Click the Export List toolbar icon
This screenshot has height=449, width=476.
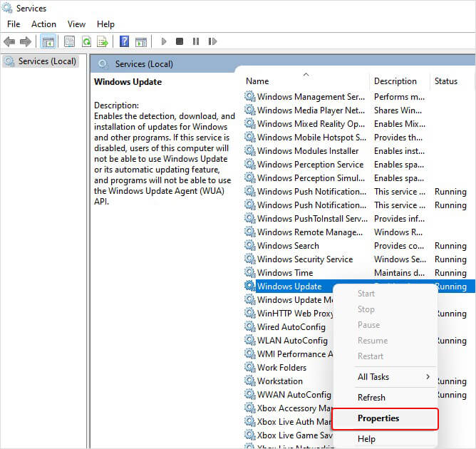(103, 41)
